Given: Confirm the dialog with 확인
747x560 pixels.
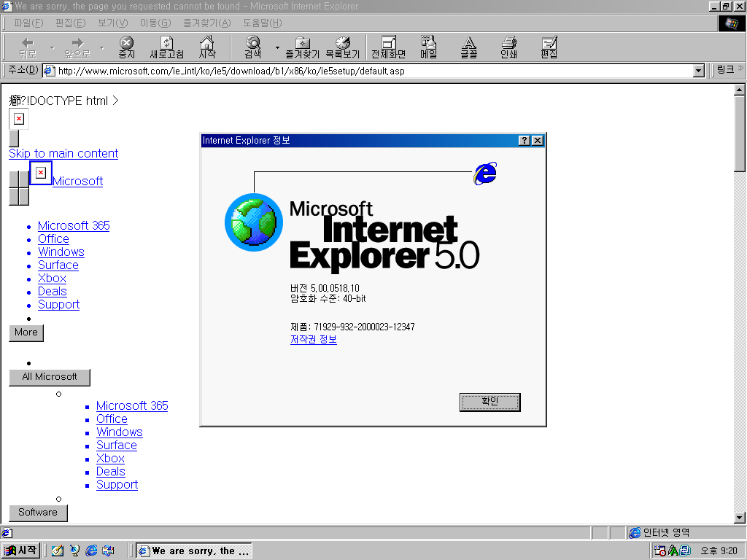Looking at the screenshot, I should point(489,402).
